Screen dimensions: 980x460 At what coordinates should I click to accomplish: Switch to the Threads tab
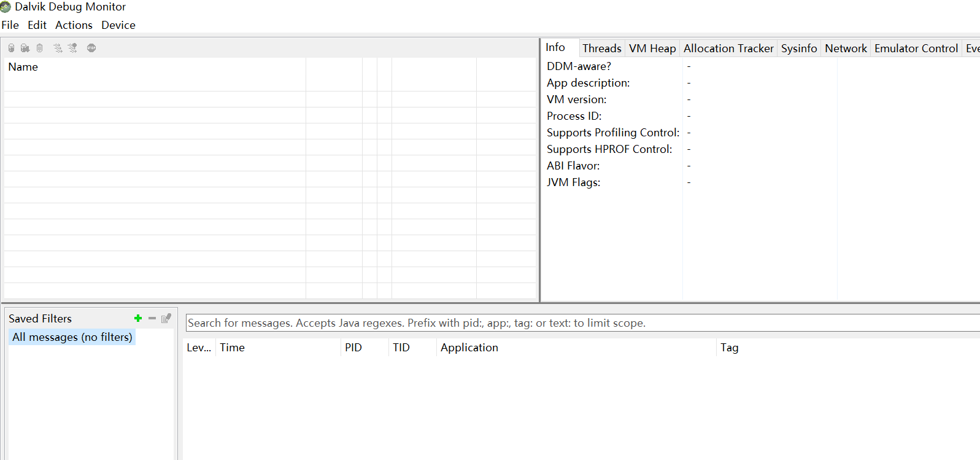click(x=602, y=49)
